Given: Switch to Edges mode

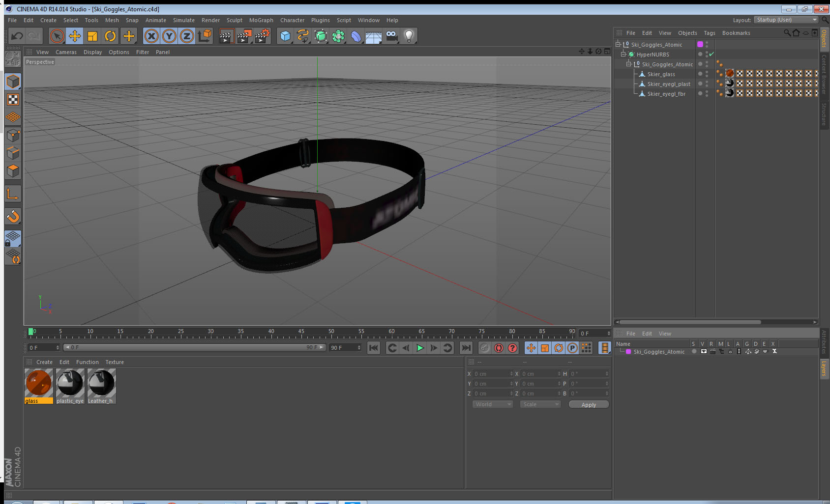Looking at the screenshot, I should coord(13,153).
